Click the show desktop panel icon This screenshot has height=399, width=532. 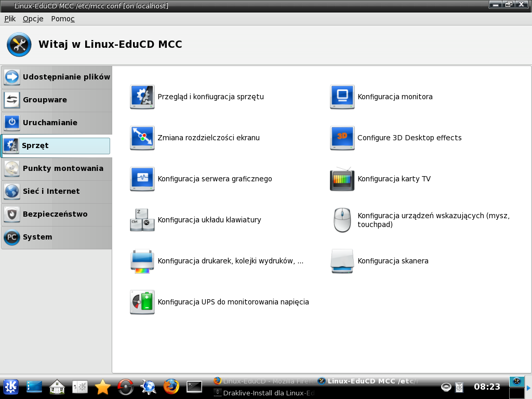[34, 387]
